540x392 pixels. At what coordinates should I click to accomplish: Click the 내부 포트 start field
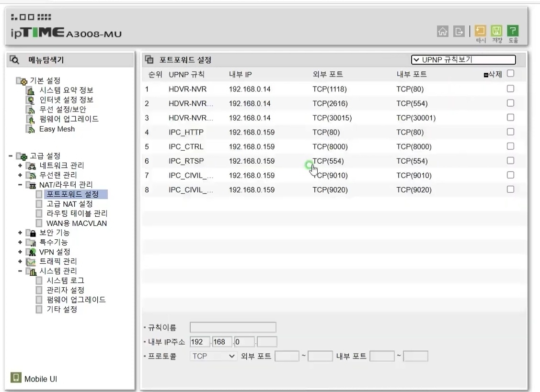click(382, 356)
